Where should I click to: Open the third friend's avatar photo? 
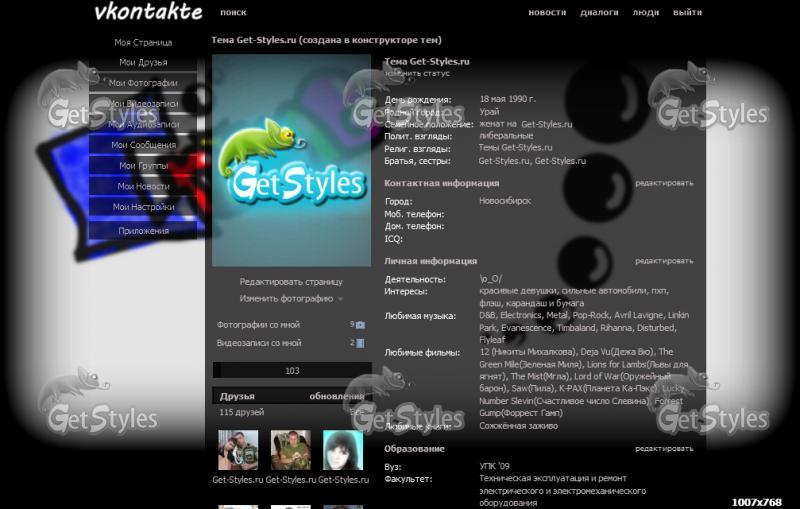(x=343, y=450)
